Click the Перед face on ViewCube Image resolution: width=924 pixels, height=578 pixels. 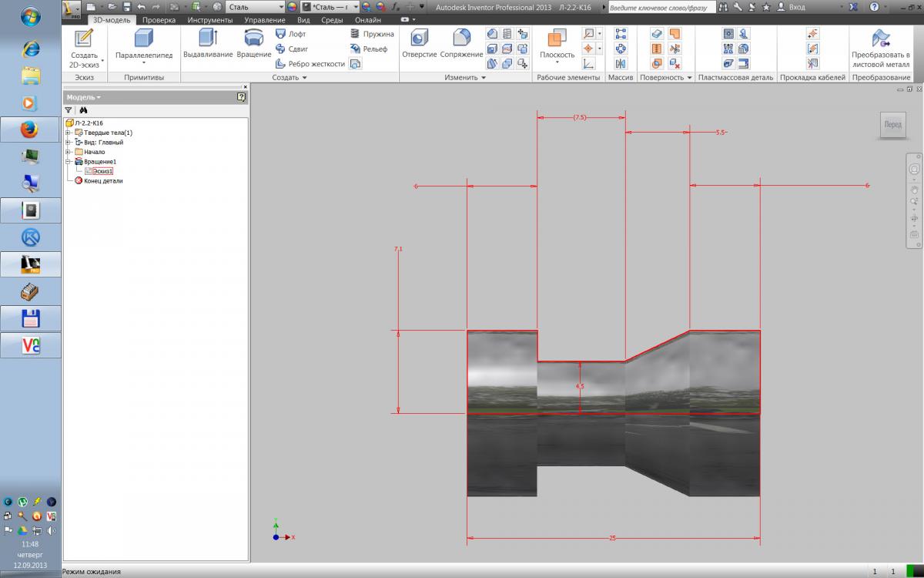[892, 125]
